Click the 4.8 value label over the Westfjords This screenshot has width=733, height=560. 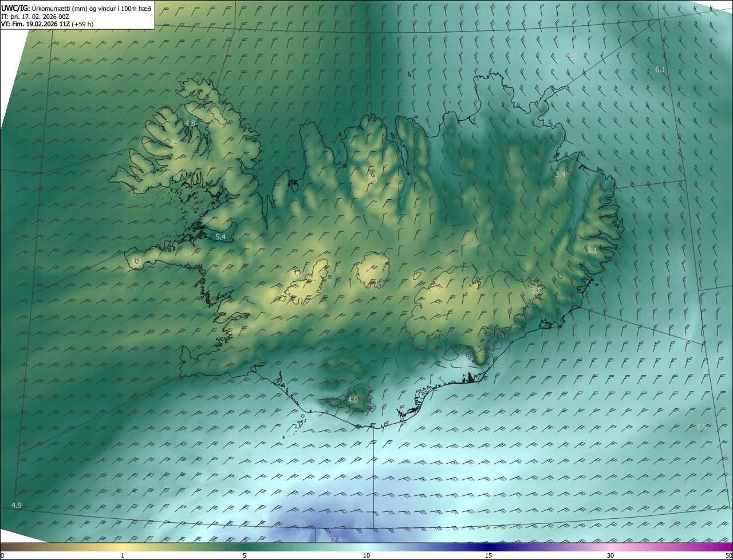190,123
